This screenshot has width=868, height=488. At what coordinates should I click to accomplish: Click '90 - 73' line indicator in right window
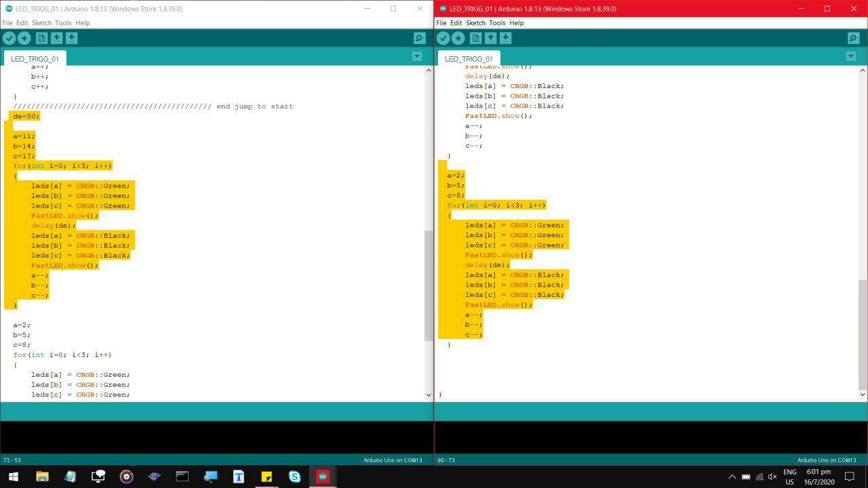click(x=446, y=460)
